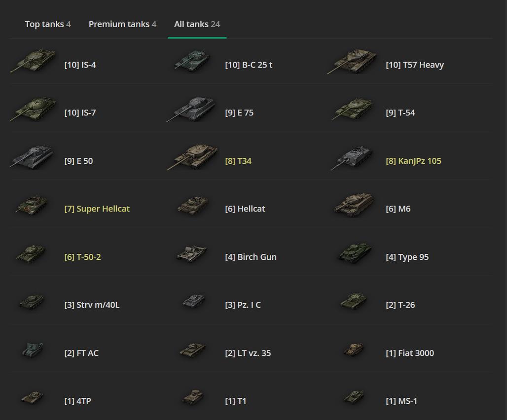The image size is (507, 420).
Task: Switch to the Top tanks tab
Action: tap(48, 24)
